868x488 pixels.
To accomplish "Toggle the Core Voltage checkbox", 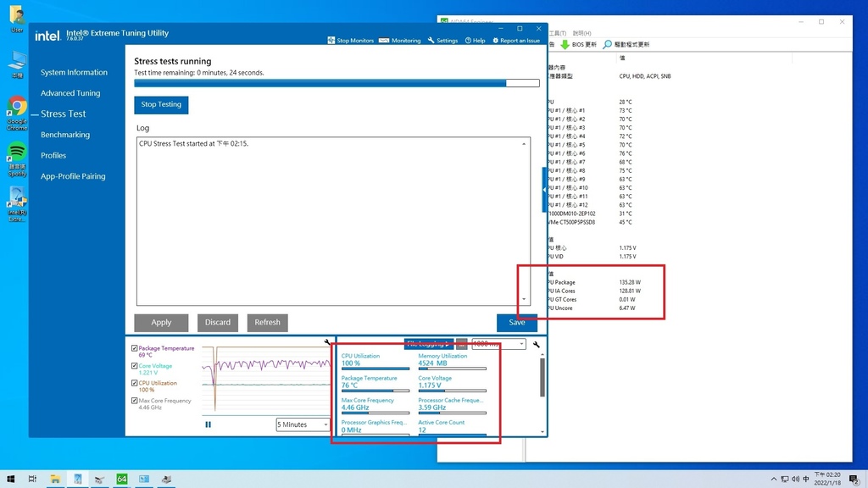I will pyautogui.click(x=135, y=366).
